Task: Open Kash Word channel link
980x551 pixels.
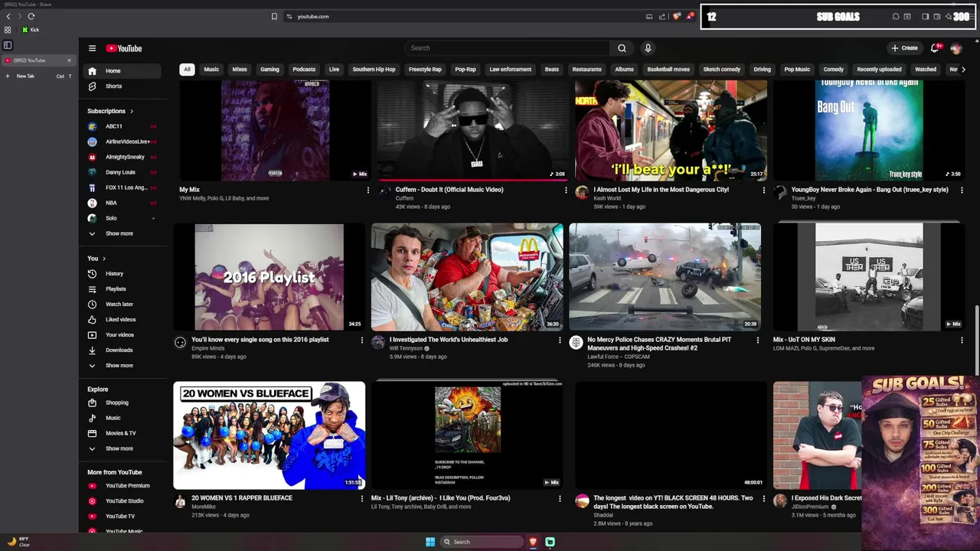Action: 607,198
